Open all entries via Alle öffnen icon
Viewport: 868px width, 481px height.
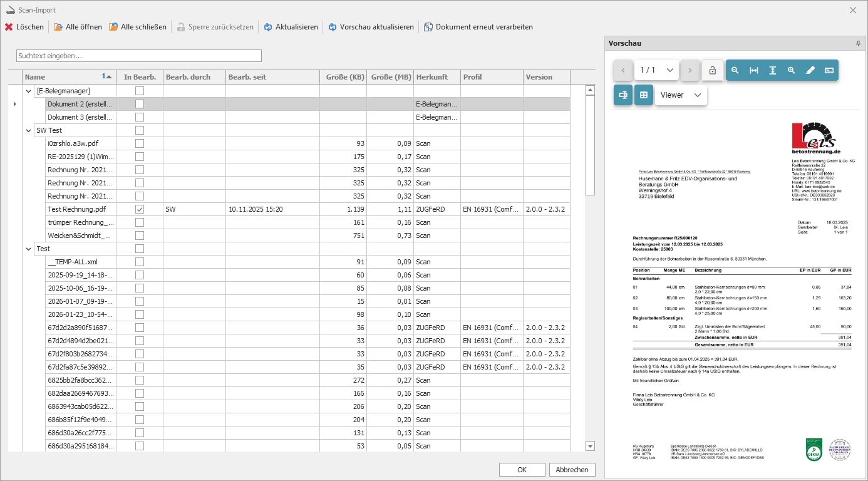58,27
